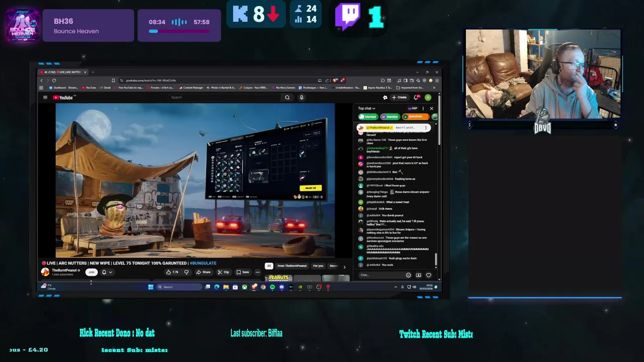Select the For you filter chip
644x362 pixels.
pos(318,266)
